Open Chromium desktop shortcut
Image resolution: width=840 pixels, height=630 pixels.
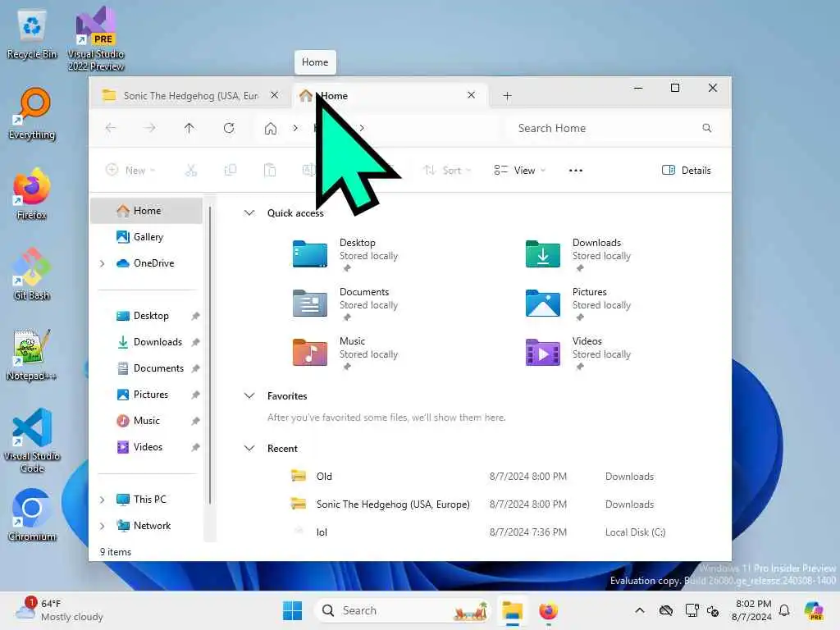(x=32, y=515)
